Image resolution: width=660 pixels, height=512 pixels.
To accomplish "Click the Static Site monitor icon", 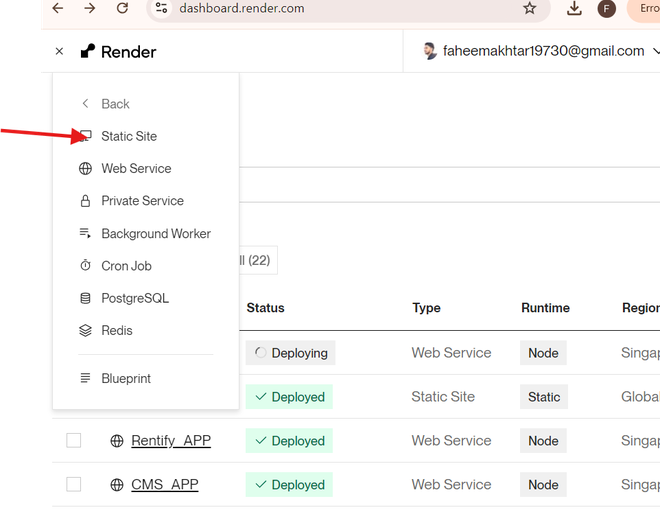I will [x=86, y=136].
